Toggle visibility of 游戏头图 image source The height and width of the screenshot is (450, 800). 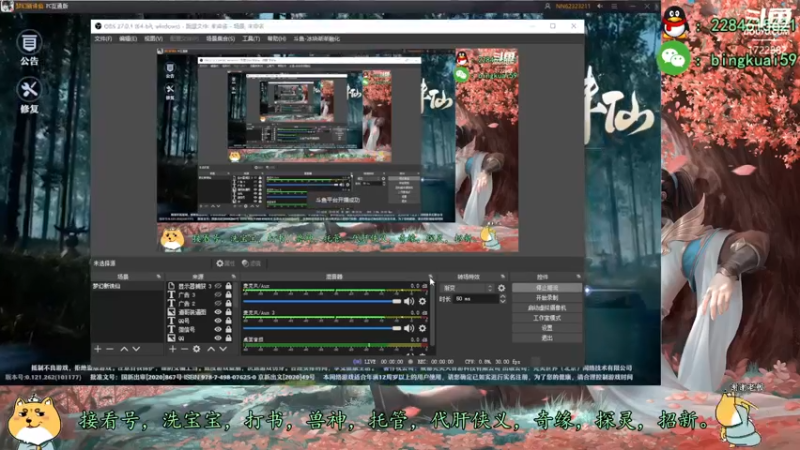point(218,312)
